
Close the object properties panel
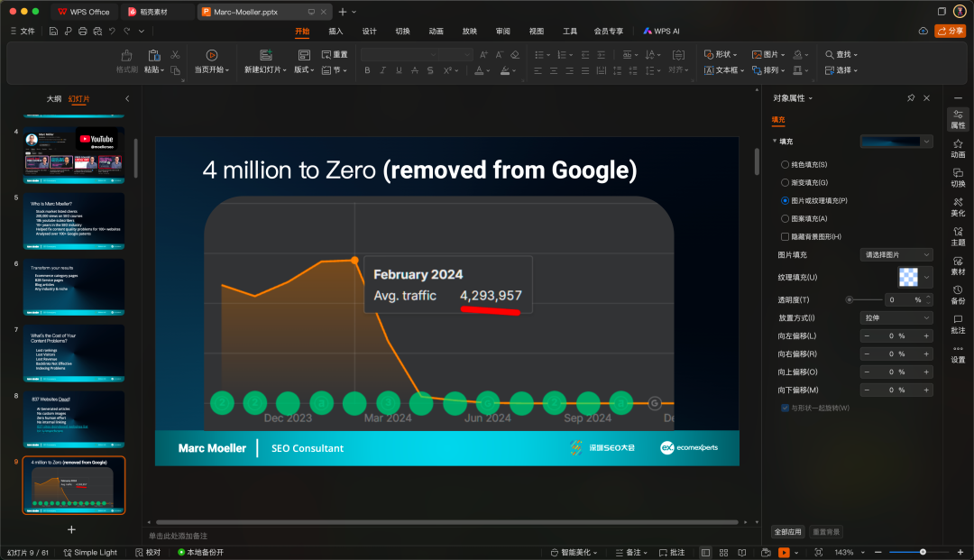(927, 98)
